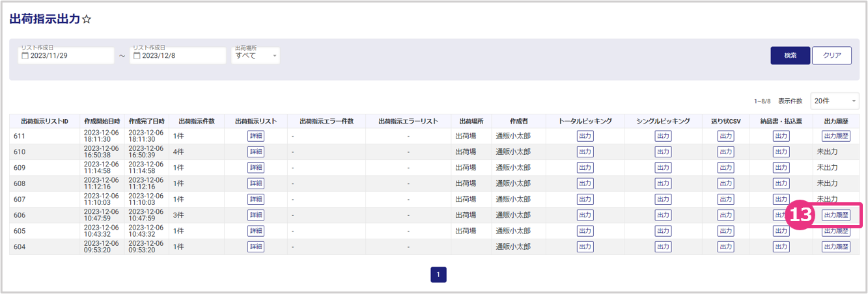This screenshot has width=868, height=294.
Task: Output トータルピッキング for list ID 610
Action: (585, 152)
